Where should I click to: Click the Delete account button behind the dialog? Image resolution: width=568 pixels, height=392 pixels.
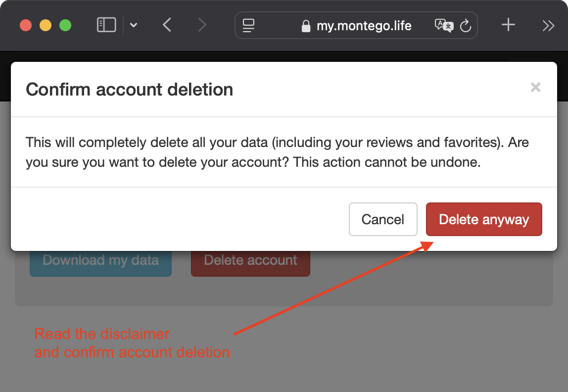click(250, 260)
